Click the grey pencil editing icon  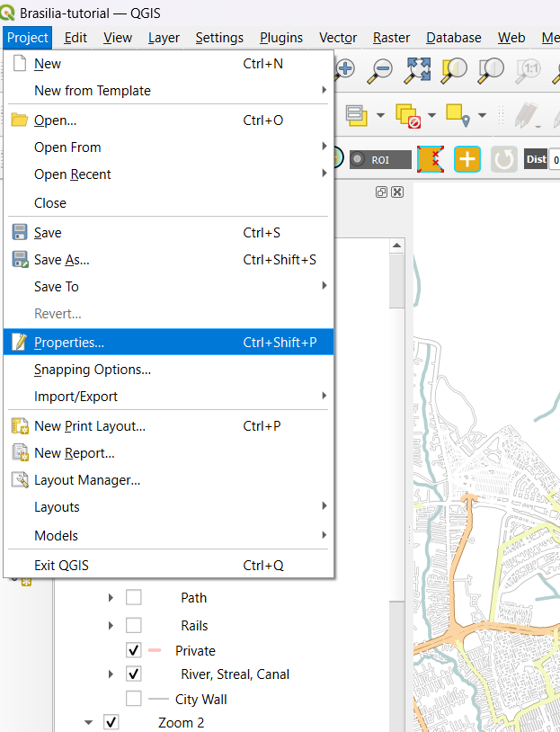coord(528,115)
